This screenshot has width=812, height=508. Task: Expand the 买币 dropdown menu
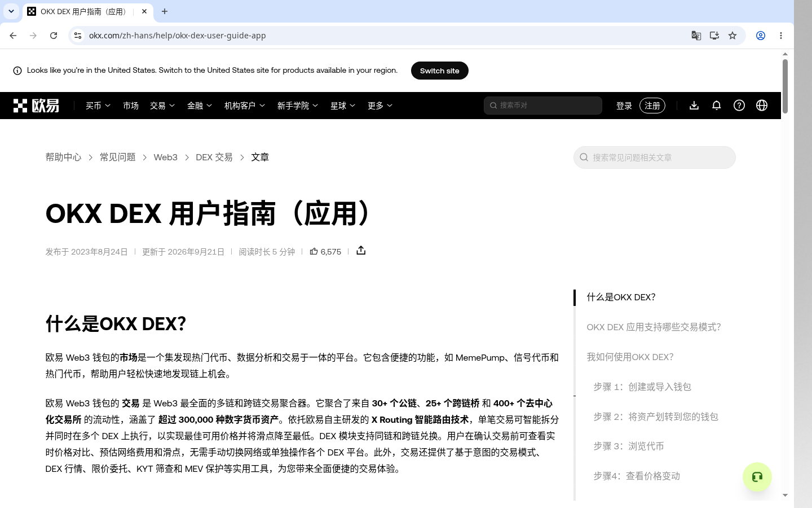pyautogui.click(x=98, y=106)
